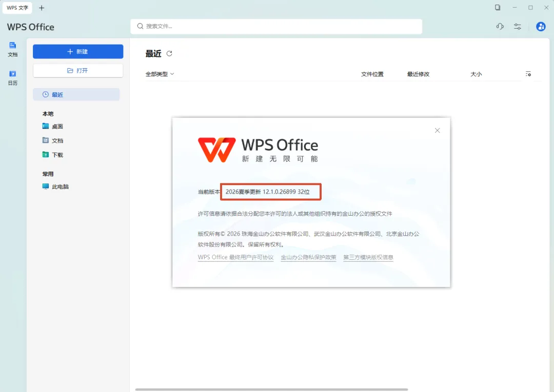Expand the 全部类型 filter dropdown

pos(160,74)
